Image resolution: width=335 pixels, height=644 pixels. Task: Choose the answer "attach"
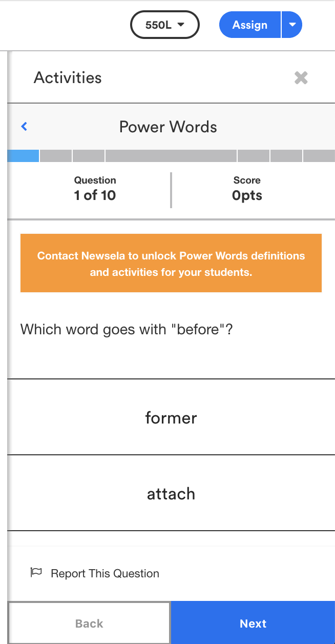coord(171,493)
